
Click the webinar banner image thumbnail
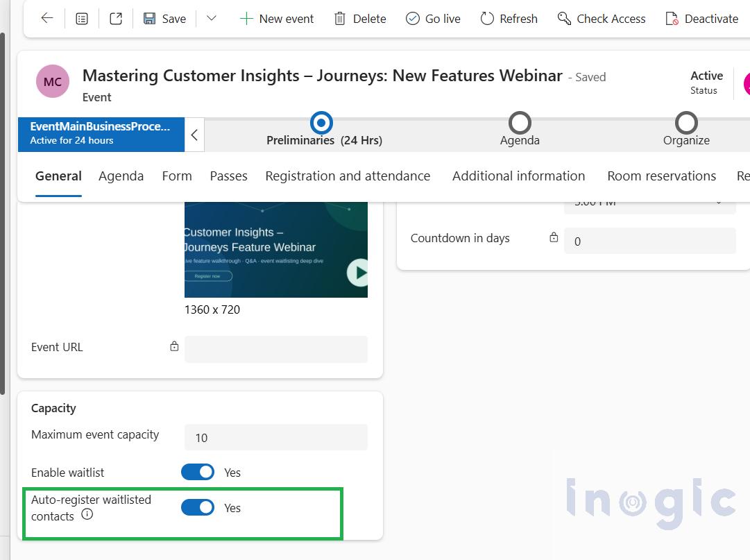coord(276,250)
